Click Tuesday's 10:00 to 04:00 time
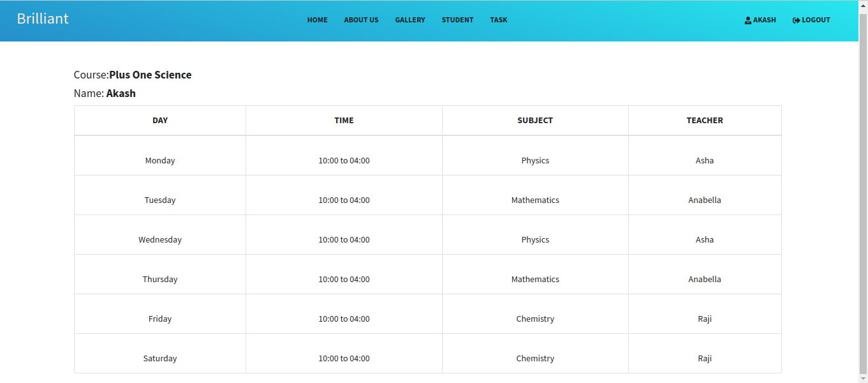868x383 pixels. [x=344, y=200]
